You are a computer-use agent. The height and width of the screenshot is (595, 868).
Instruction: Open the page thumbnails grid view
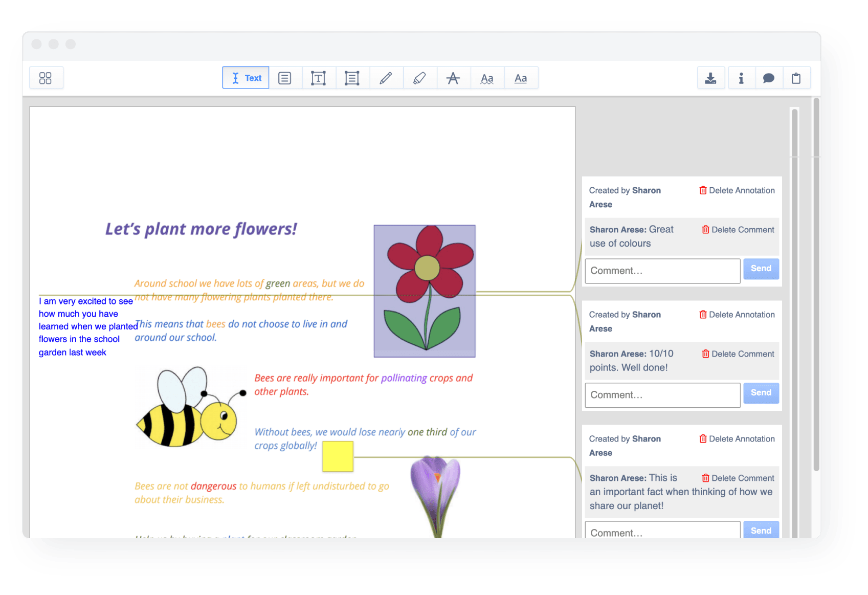click(x=46, y=78)
